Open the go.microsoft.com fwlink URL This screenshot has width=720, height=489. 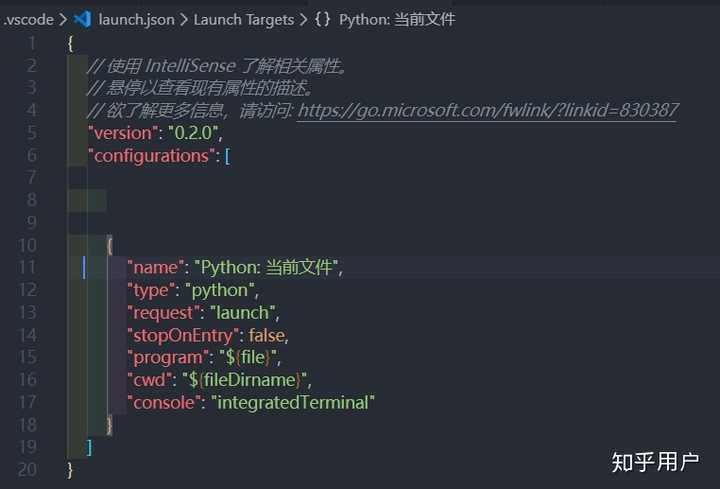488,110
